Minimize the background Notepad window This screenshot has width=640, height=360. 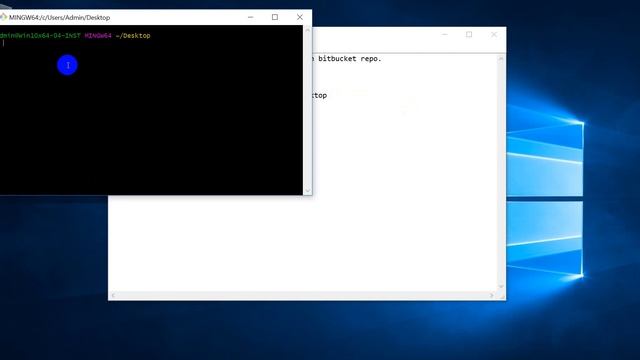pos(445,35)
